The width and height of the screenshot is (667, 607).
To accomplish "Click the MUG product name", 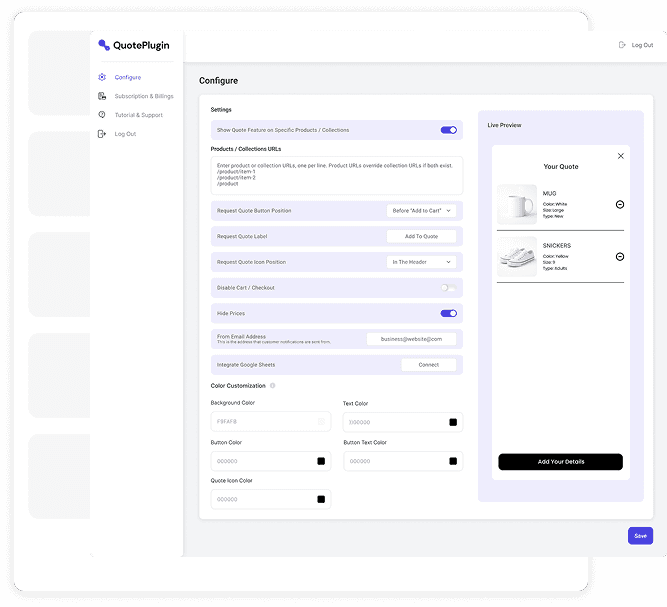I will click(549, 193).
